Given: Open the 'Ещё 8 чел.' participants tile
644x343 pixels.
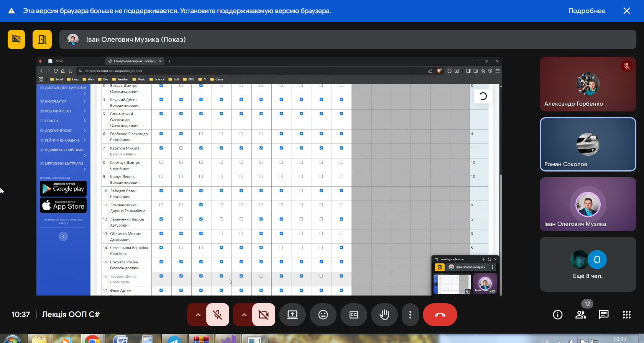Looking at the screenshot, I should click(x=588, y=264).
